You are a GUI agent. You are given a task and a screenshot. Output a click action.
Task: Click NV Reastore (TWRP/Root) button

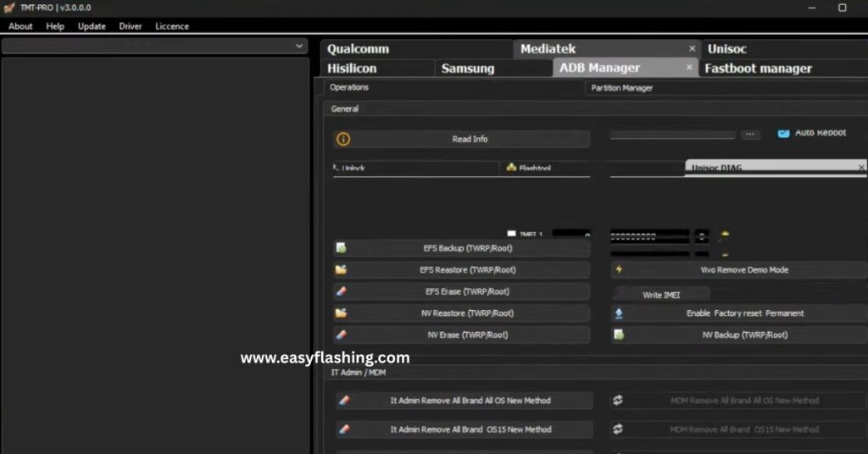click(462, 313)
